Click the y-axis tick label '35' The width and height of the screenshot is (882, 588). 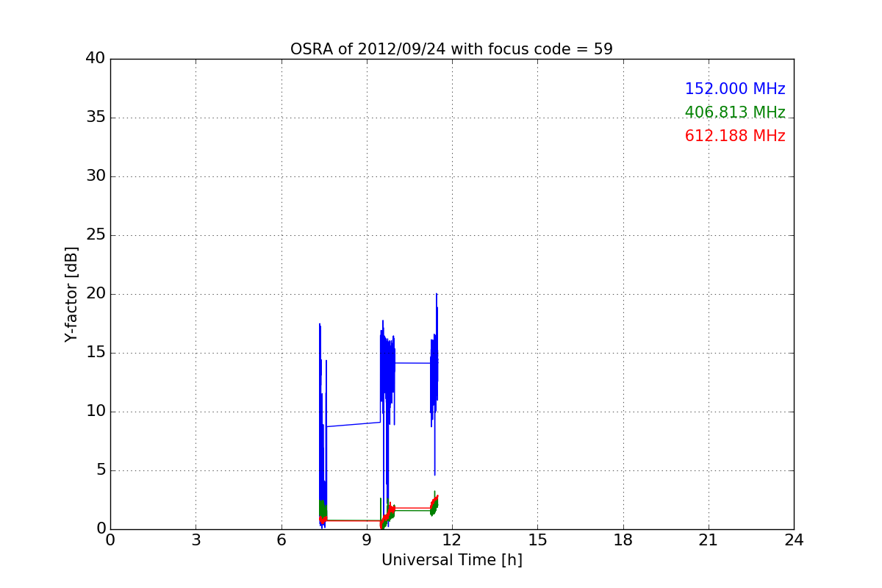96,118
